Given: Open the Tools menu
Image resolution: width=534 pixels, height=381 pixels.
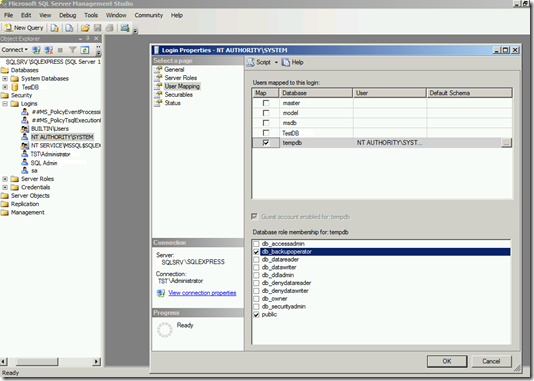Looking at the screenshot, I should point(91,15).
